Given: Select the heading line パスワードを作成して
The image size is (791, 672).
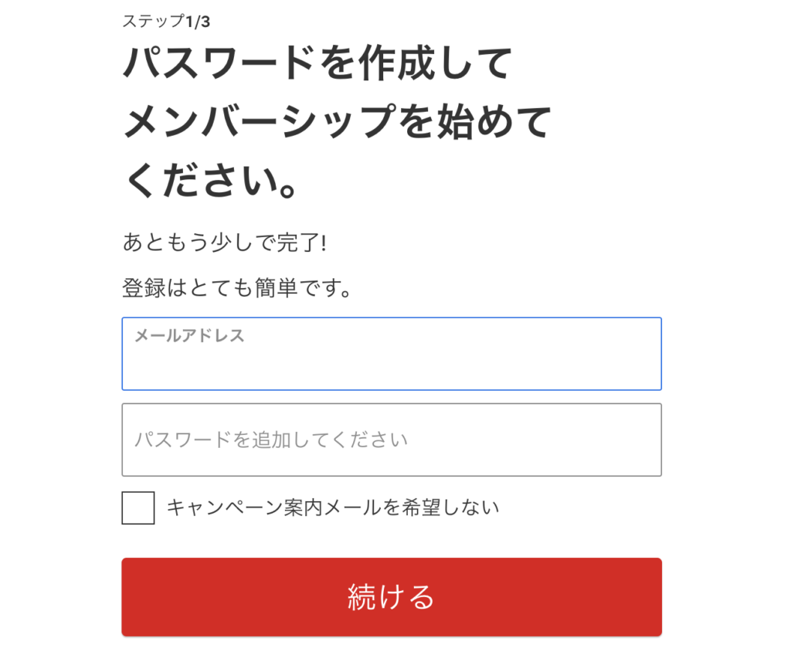Looking at the screenshot, I should [x=317, y=63].
